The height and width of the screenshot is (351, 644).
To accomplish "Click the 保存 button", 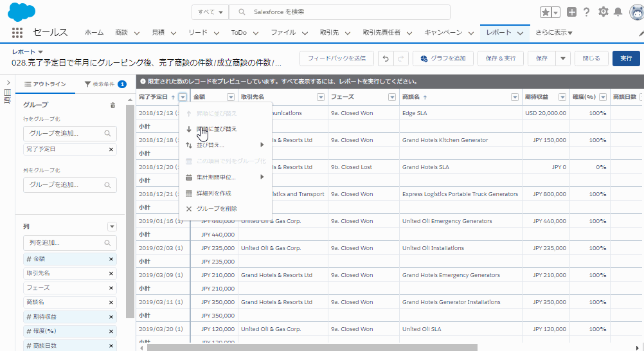I will pos(542,59).
